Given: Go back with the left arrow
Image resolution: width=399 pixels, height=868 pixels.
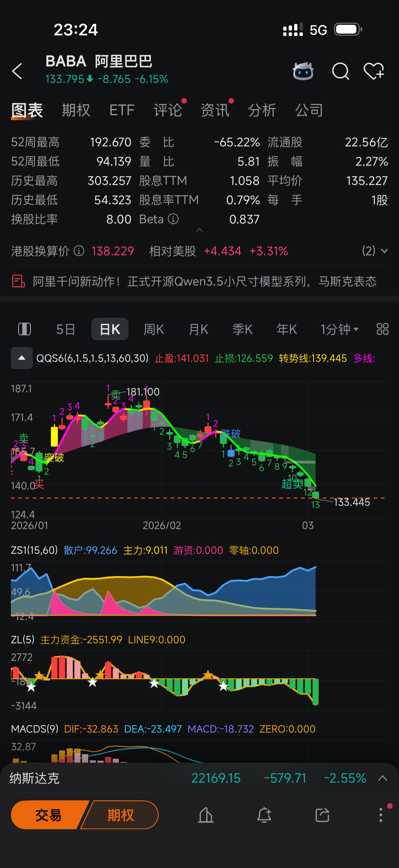Looking at the screenshot, I should tap(17, 71).
